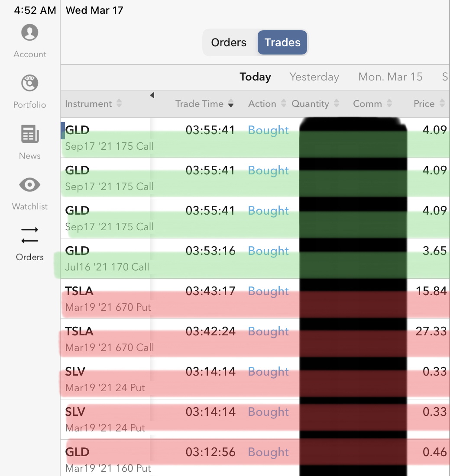Viewport: 450px width, 476px height.
Task: Open the News sidebar icon
Action: [x=29, y=135]
